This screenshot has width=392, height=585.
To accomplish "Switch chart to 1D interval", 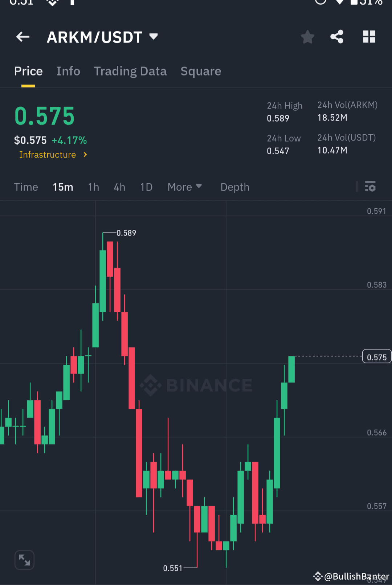I will pos(146,187).
